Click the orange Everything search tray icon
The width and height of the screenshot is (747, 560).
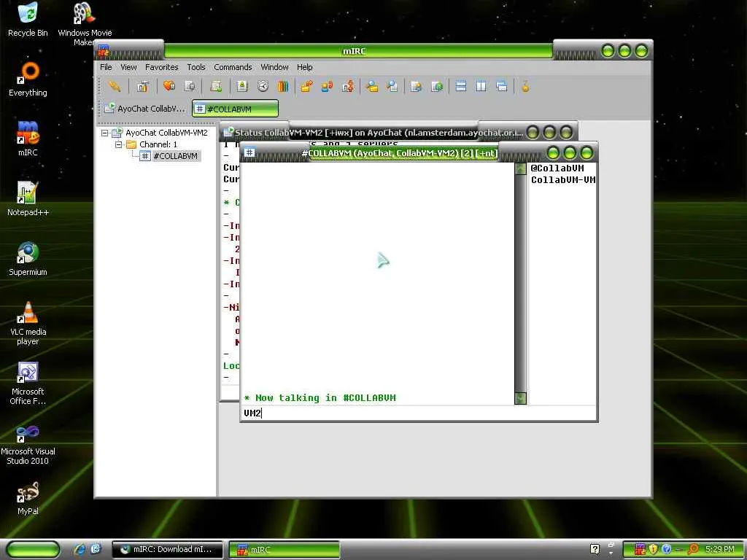coord(693,550)
